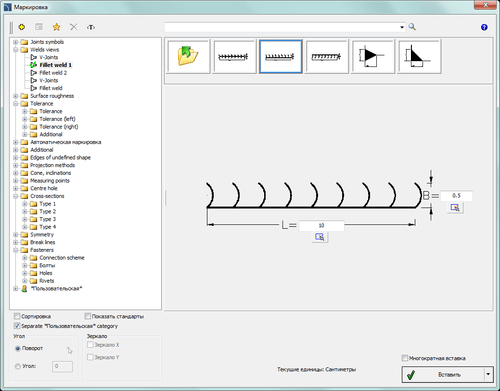The height and width of the screenshot is (391, 500).
Task: Click the user icon for Пользовательская category
Action: [24, 289]
